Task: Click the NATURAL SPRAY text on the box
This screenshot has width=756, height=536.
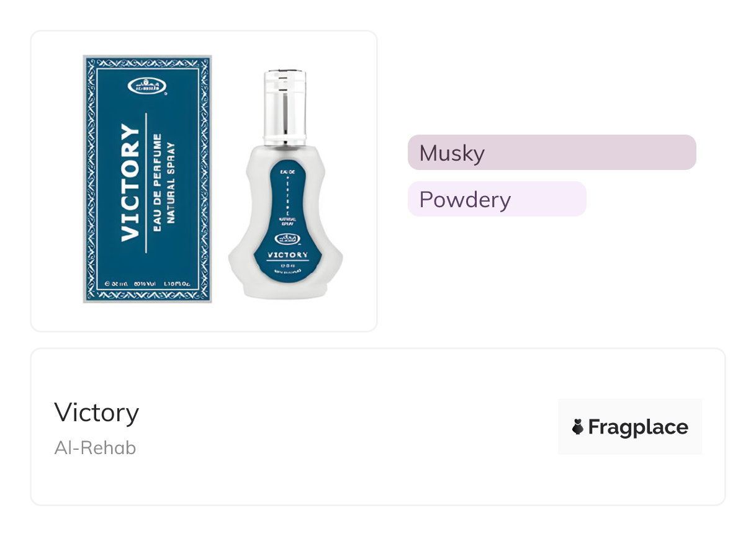Action: [x=171, y=182]
